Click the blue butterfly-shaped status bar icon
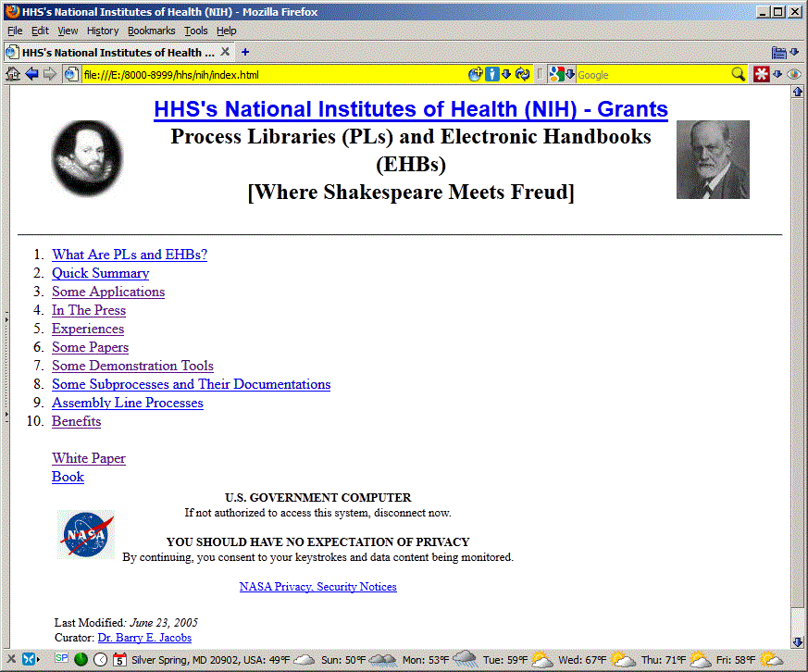 (29, 659)
